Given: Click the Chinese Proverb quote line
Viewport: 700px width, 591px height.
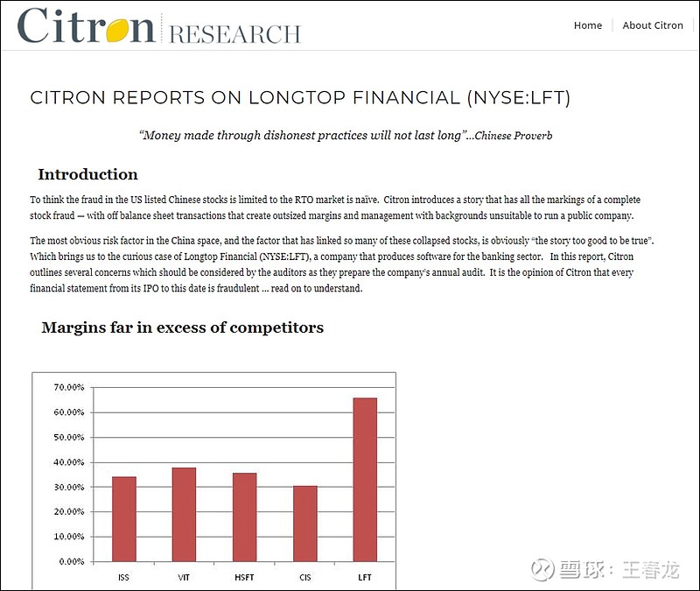Looking at the screenshot, I should pos(346,136).
